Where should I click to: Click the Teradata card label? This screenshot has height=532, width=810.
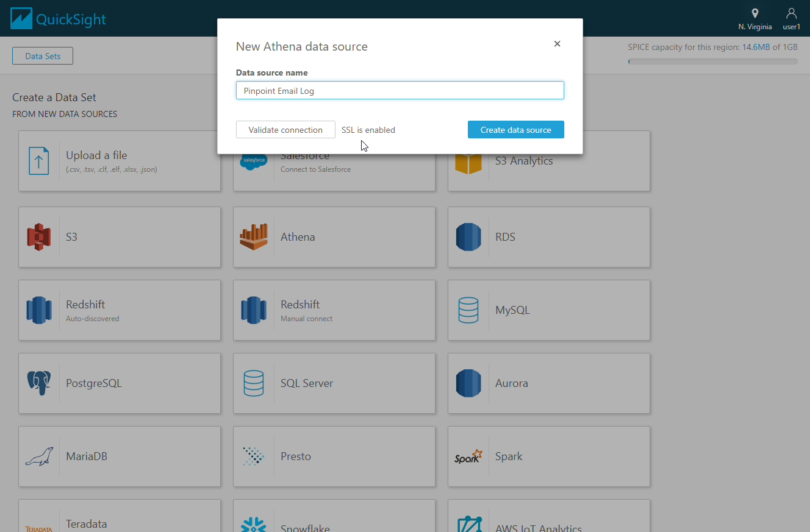tap(87, 524)
